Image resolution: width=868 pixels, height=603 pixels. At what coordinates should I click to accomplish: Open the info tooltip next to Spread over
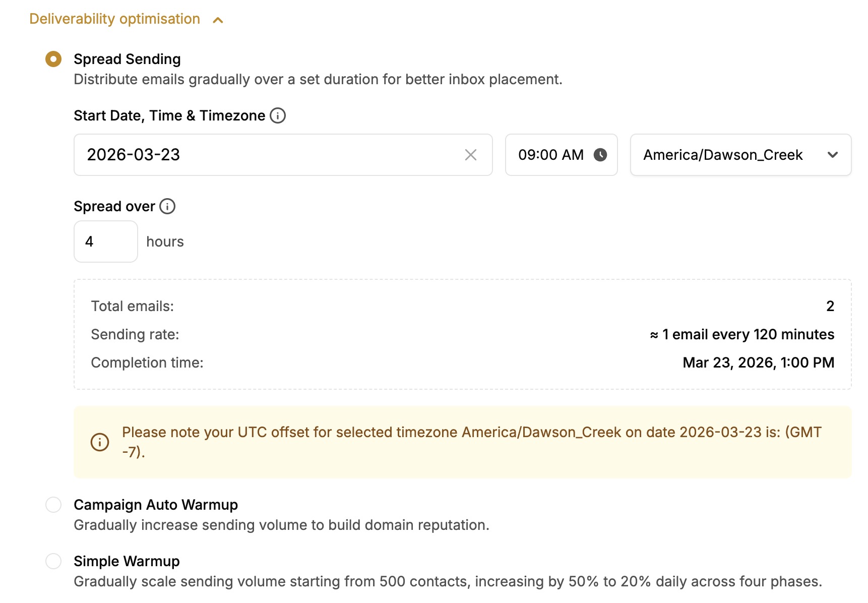pyautogui.click(x=167, y=206)
